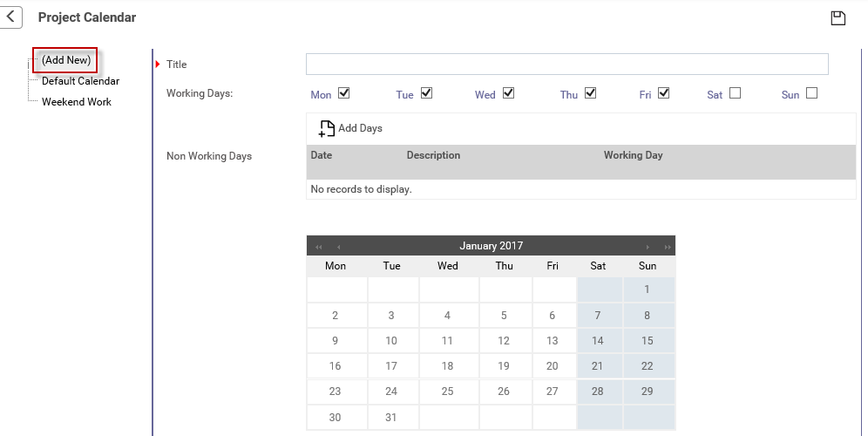Click the Description column header
The height and width of the screenshot is (436, 868).
[433, 156]
